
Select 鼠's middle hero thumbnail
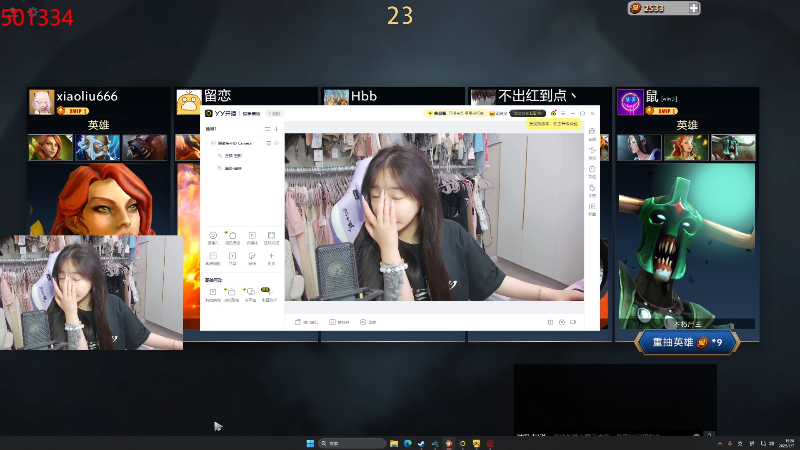(686, 147)
